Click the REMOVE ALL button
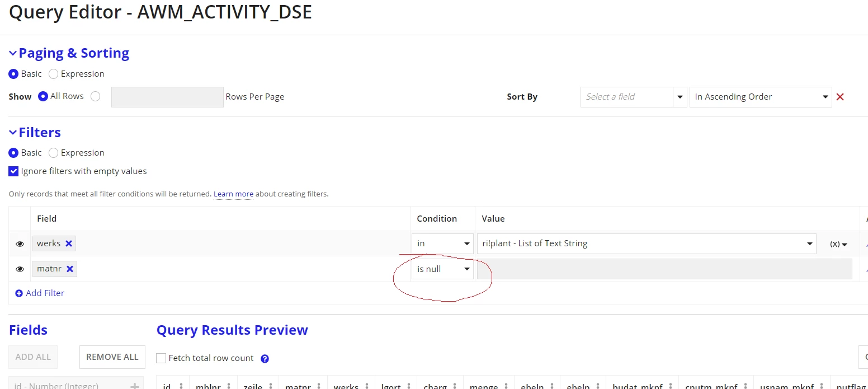Image resolution: width=868 pixels, height=389 pixels. (112, 357)
